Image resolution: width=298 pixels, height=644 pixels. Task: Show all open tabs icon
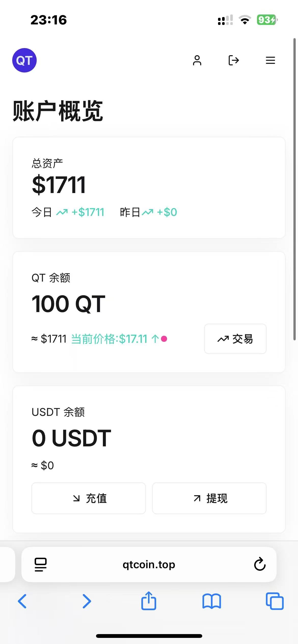(x=275, y=601)
